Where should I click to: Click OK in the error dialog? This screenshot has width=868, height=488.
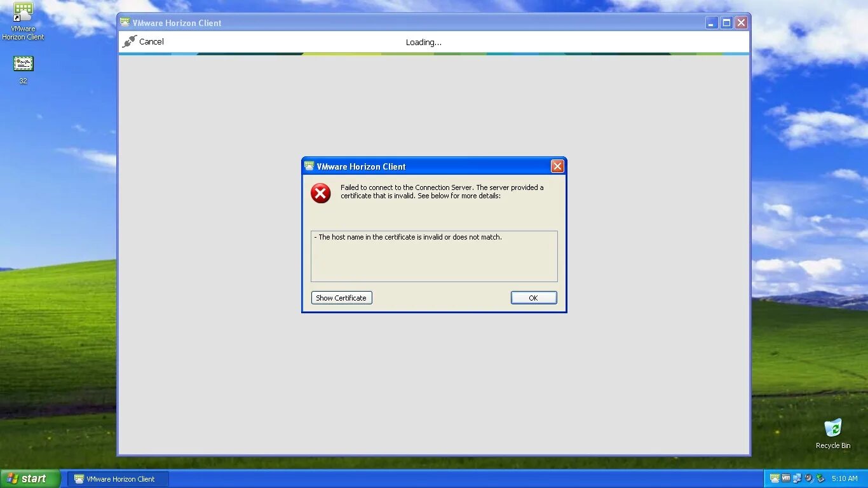[x=534, y=297]
